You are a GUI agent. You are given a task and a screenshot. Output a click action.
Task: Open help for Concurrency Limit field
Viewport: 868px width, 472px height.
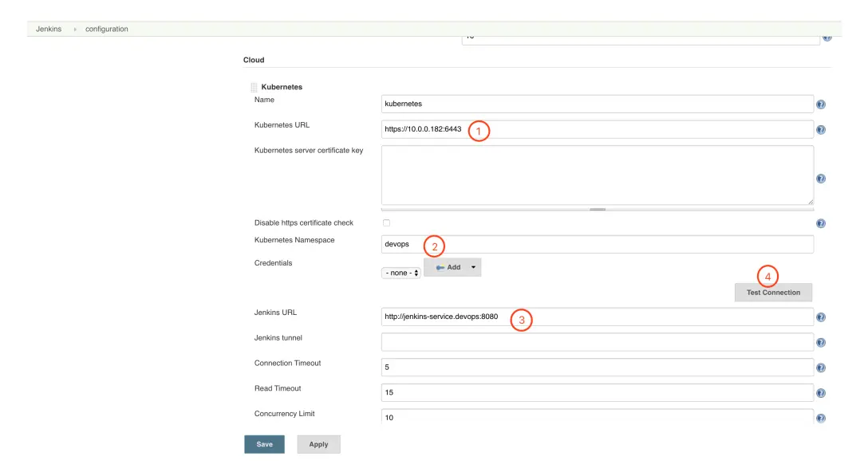[820, 419]
